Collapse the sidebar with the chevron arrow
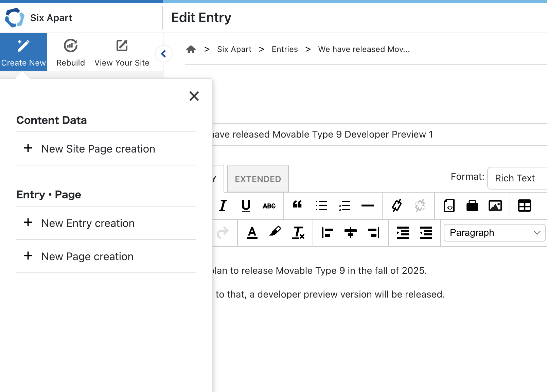 tap(164, 54)
